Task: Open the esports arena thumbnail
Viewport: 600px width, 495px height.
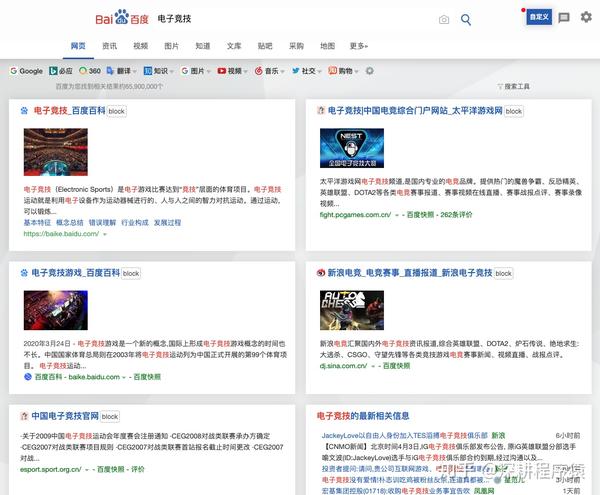Action: click(56, 152)
